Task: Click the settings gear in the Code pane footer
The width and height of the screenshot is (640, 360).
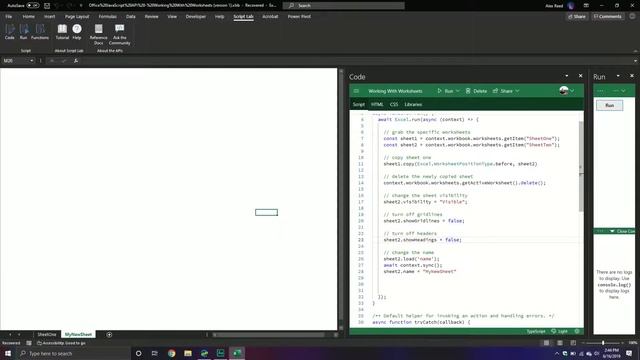Action: click(x=577, y=331)
